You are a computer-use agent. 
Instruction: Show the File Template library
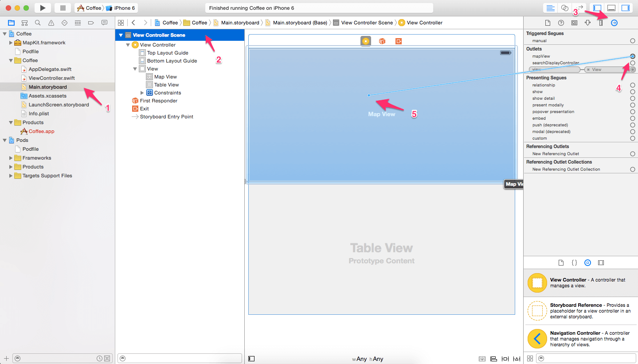click(x=561, y=262)
